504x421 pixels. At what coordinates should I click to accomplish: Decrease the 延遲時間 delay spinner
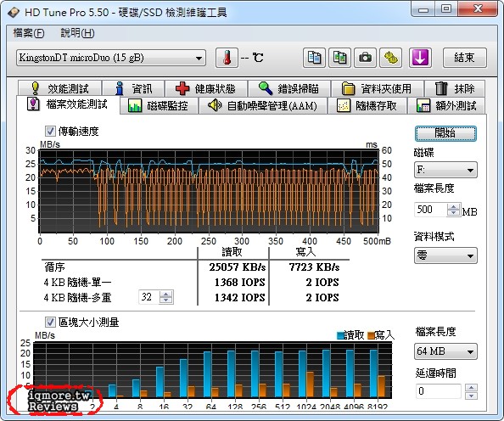tap(471, 396)
